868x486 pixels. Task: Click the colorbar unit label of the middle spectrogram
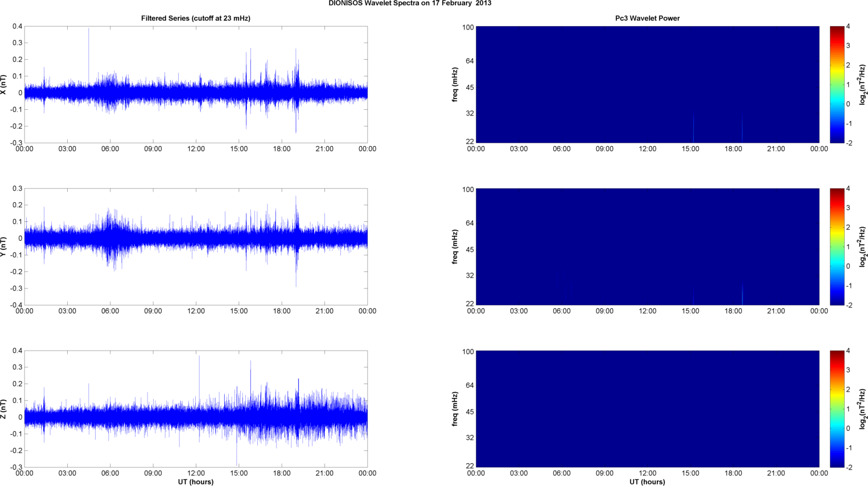click(x=862, y=247)
